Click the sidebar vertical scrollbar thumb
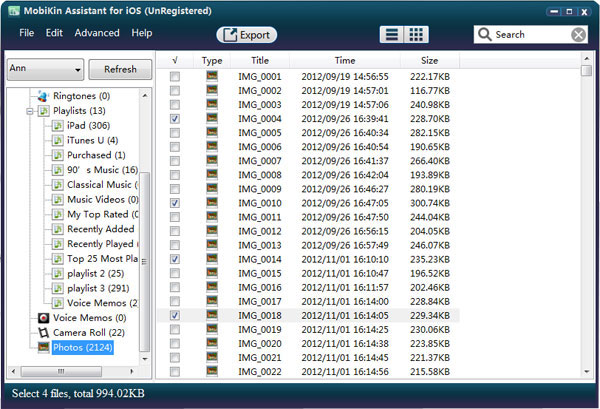Image resolution: width=600 pixels, height=409 pixels. tap(145, 262)
